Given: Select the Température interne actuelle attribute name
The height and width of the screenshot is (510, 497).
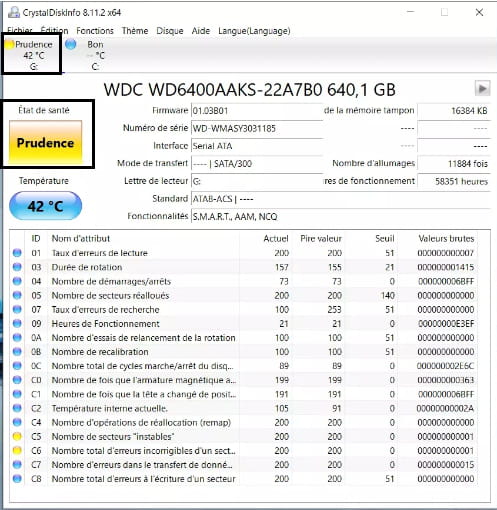Looking at the screenshot, I should point(110,408).
